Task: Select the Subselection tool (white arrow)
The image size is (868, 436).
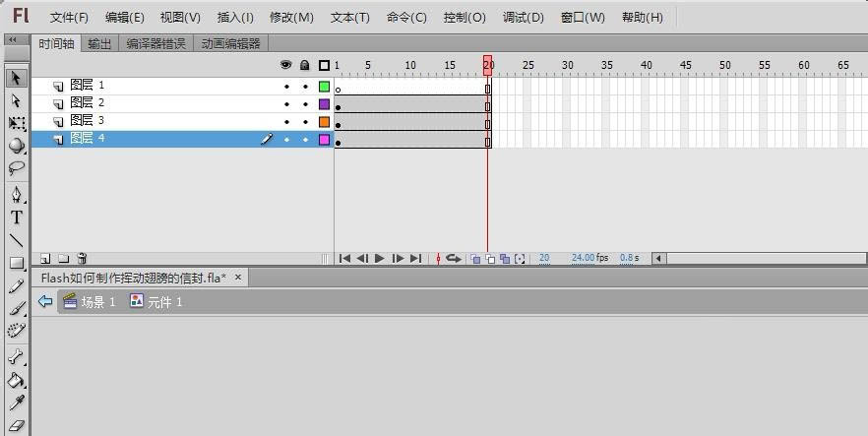Action: (16, 100)
